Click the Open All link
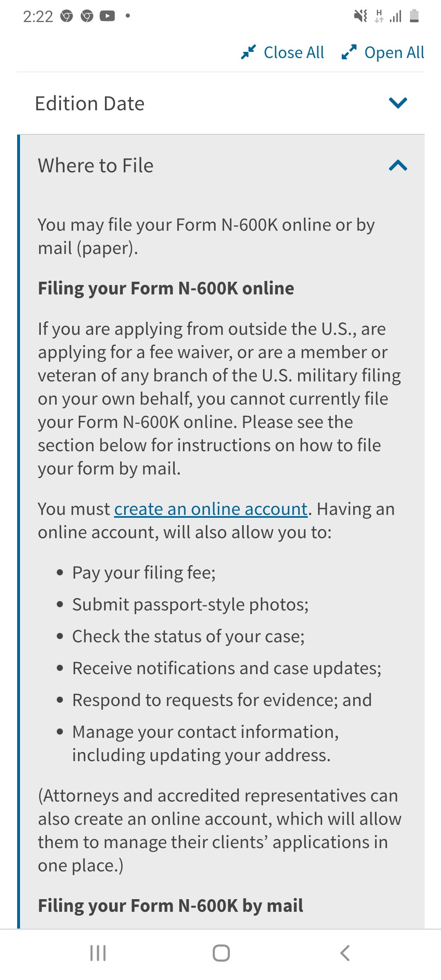This screenshot has height=980, width=441. click(394, 53)
